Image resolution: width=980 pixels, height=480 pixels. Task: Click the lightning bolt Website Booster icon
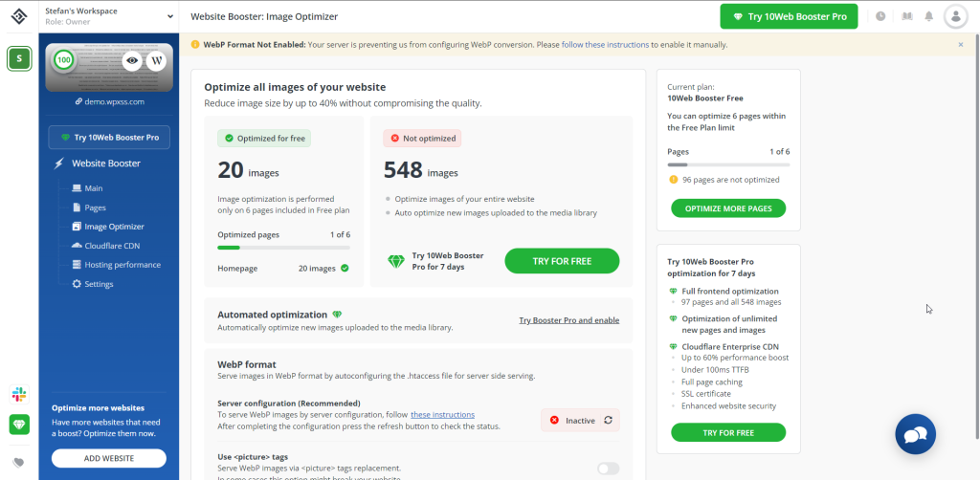click(59, 164)
